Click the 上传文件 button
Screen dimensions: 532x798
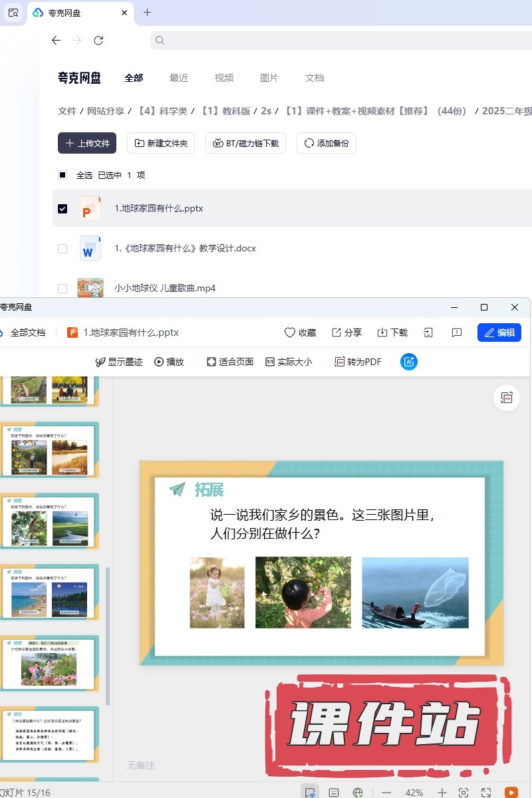pyautogui.click(x=87, y=143)
